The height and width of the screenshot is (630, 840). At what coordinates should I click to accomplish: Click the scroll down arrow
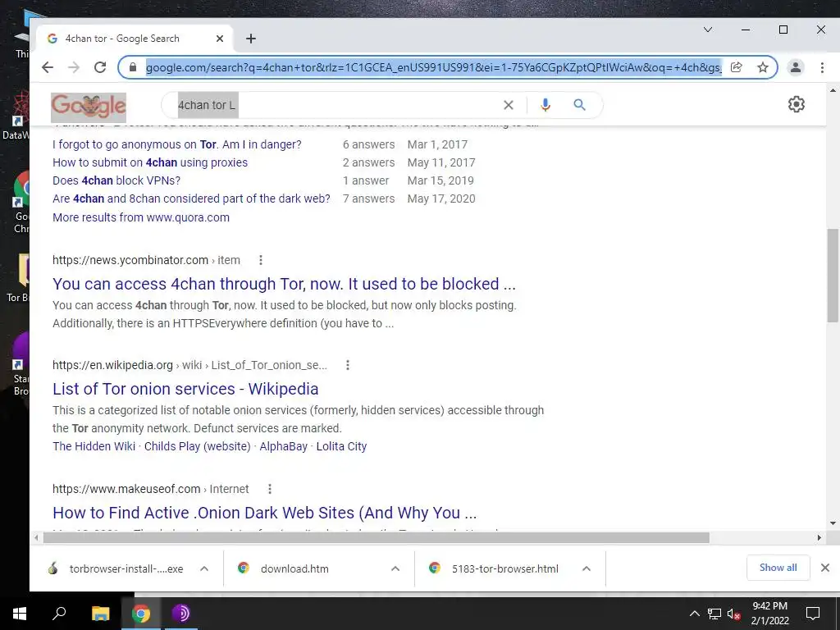coord(833,523)
